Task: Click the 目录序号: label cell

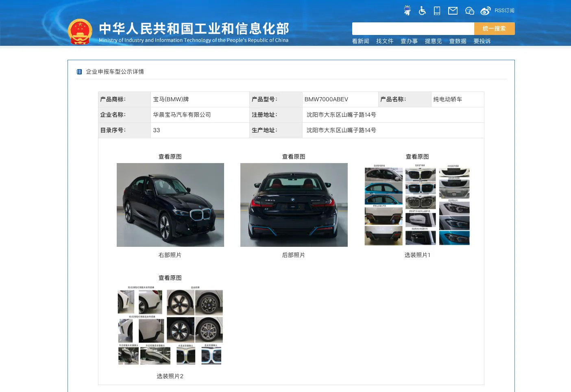Action: pyautogui.click(x=124, y=130)
